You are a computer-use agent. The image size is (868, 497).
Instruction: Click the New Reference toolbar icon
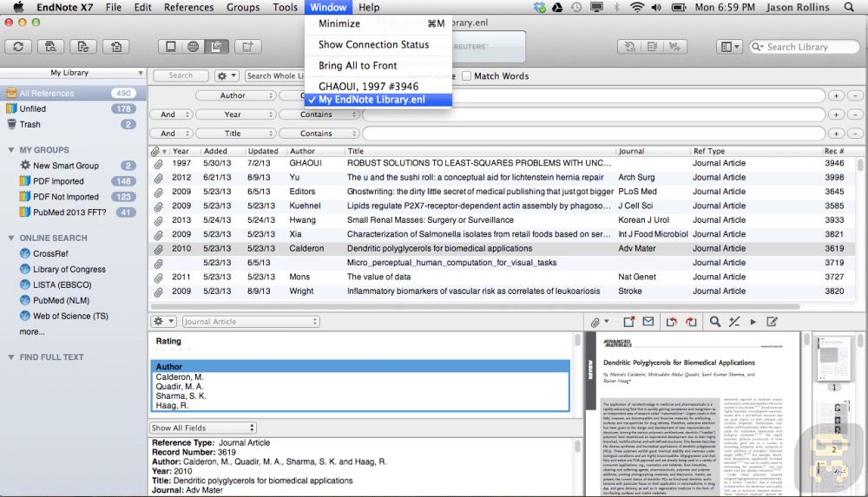[247, 47]
